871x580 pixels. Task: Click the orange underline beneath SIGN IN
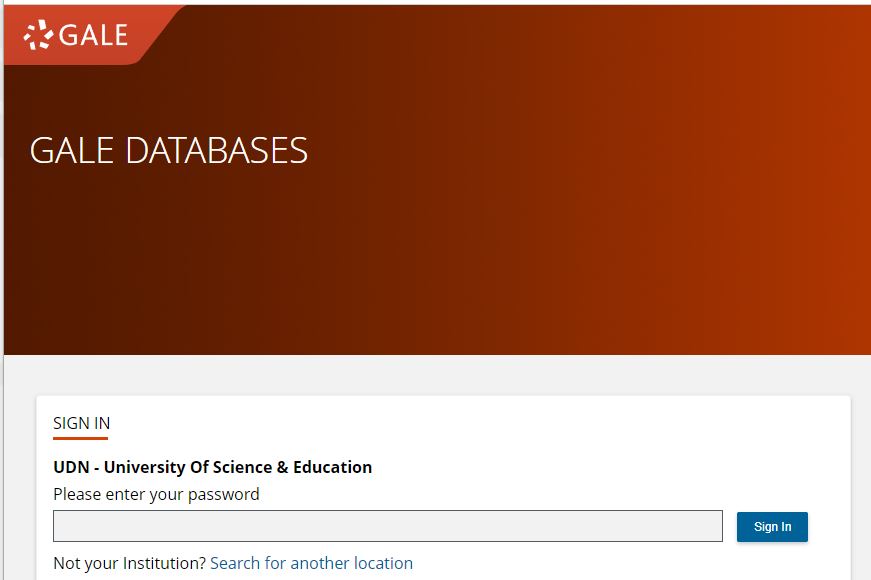pos(81,438)
